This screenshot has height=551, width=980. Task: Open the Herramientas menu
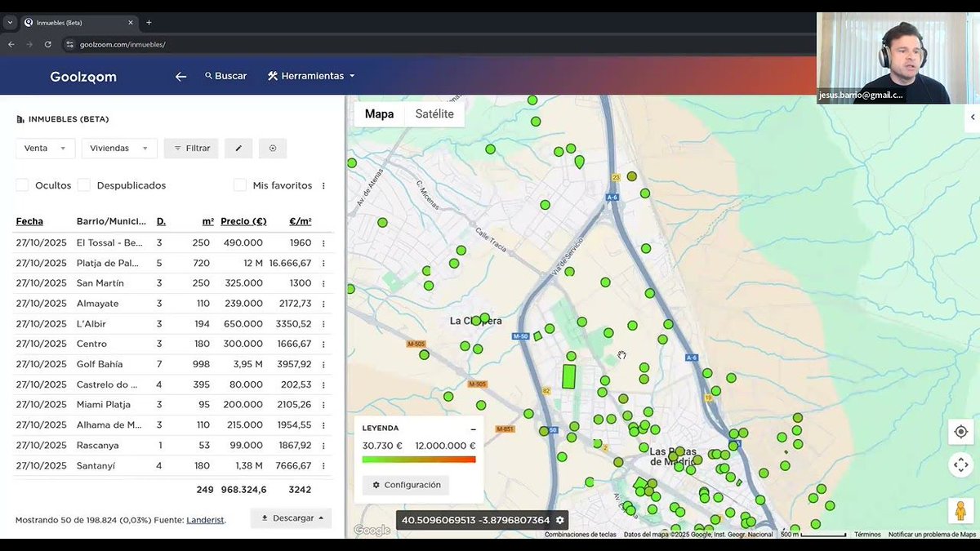click(311, 76)
